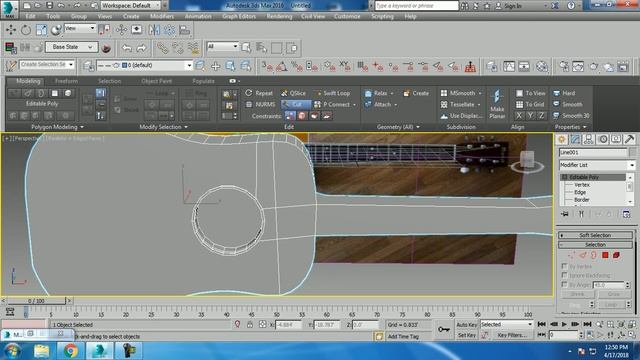Click the Add Time Tag label

click(x=403, y=336)
